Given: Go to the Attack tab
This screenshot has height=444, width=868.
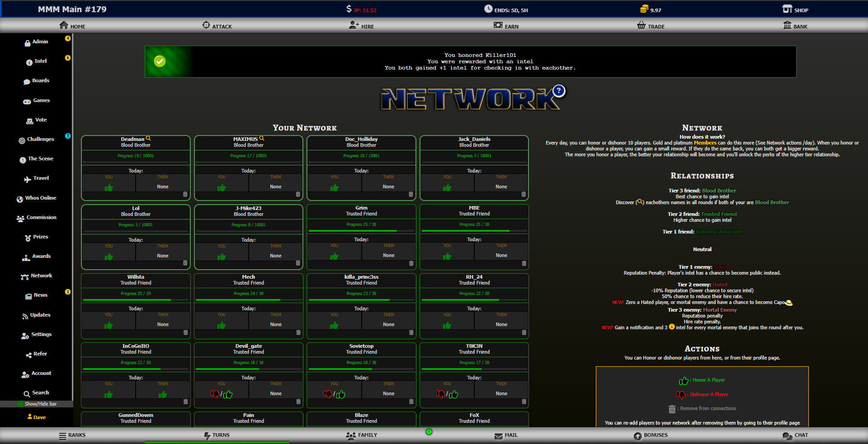Looking at the screenshot, I should click(217, 26).
